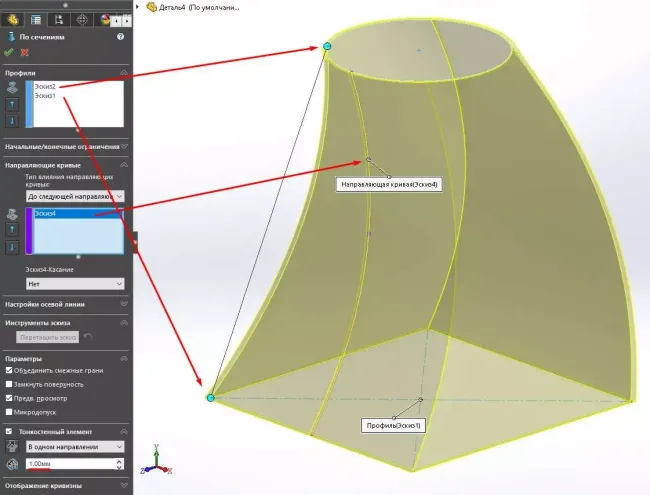The image size is (650, 495).
Task: Switch to the PropertyManager tab
Action: point(36,19)
